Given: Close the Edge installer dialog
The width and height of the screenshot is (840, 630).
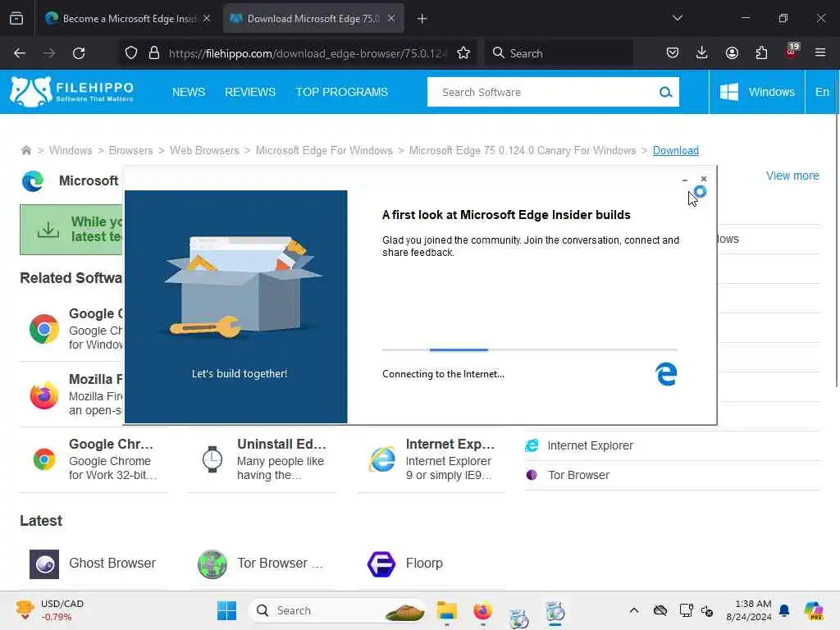Looking at the screenshot, I should tap(703, 179).
